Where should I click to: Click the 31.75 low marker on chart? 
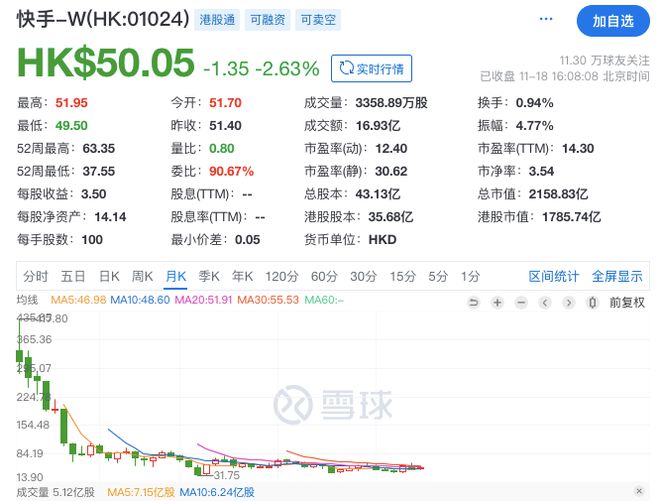(226, 475)
